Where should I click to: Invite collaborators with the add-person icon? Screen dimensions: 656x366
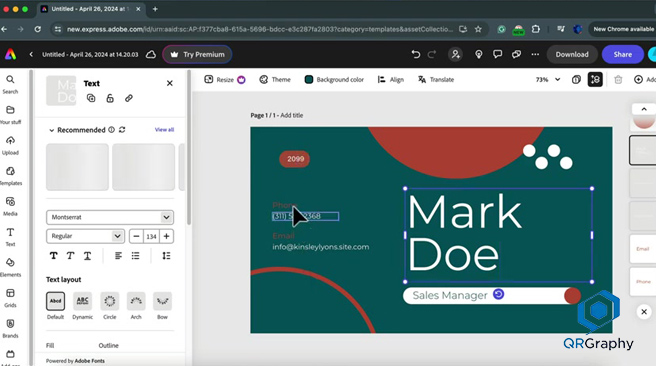click(456, 54)
